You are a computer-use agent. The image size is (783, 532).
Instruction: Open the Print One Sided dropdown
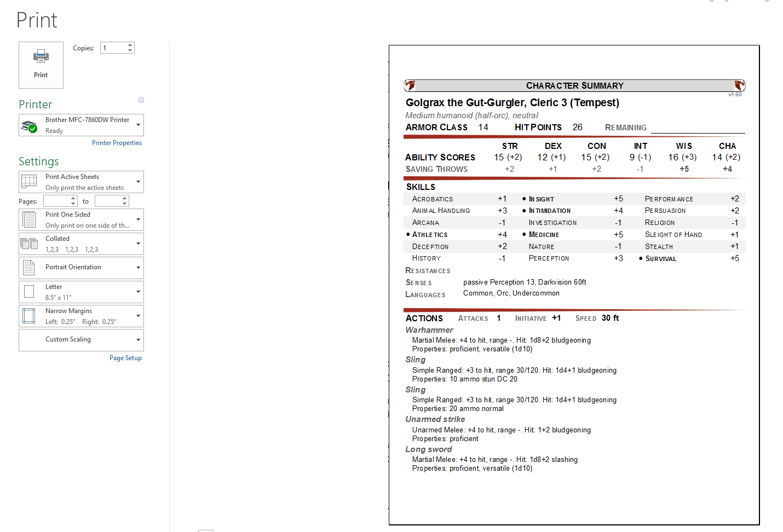coord(81,219)
